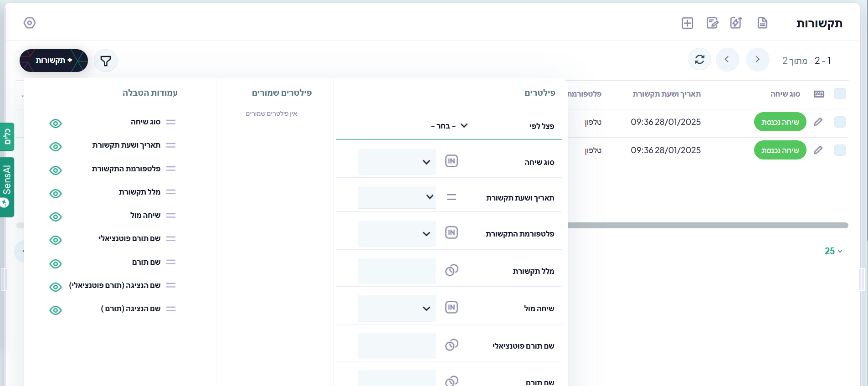
Task: Check the second table row checkbox
Action: pos(839,150)
